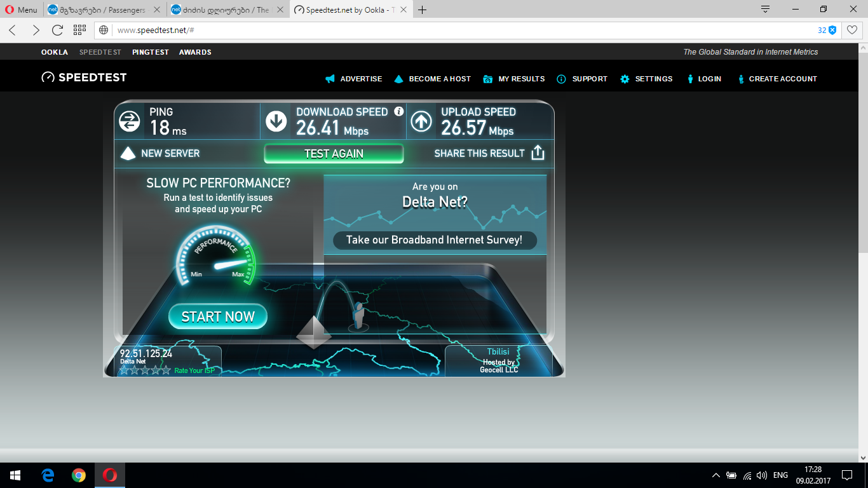Open the LOGIN page

(710, 79)
